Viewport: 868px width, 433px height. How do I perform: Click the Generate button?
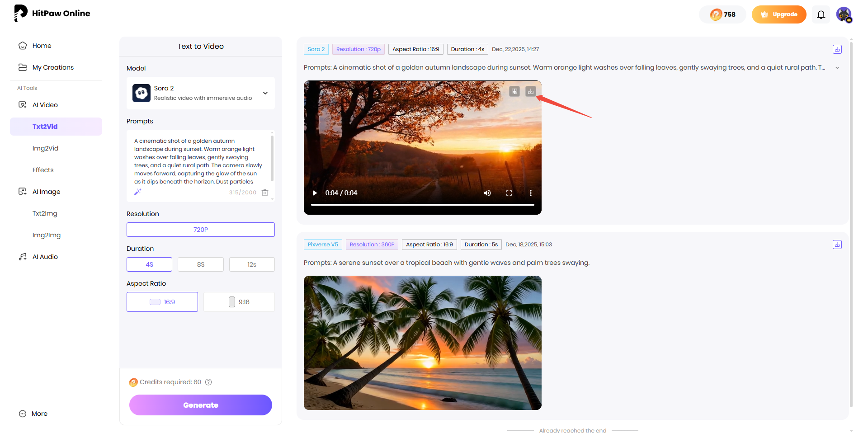201,405
